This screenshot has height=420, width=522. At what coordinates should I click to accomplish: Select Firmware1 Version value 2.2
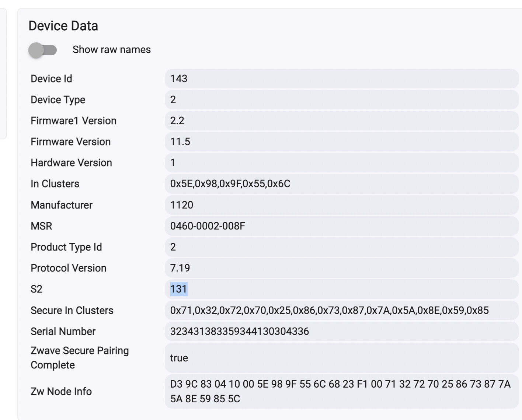[177, 120]
